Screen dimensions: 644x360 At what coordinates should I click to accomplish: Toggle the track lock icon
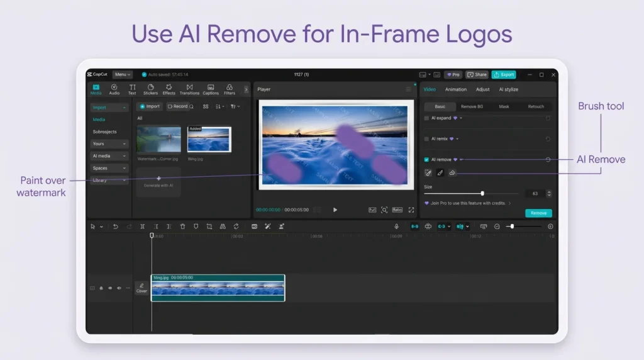click(x=101, y=288)
